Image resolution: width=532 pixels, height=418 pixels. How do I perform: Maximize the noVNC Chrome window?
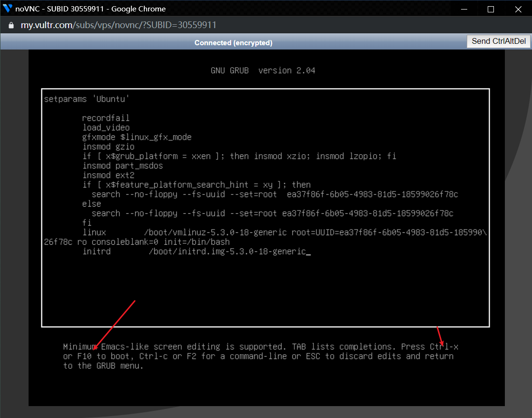[491, 9]
